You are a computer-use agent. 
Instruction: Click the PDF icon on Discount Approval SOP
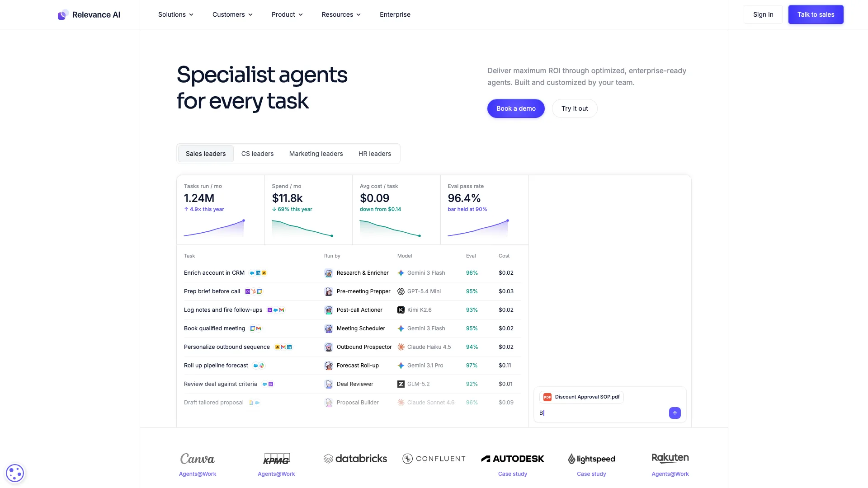point(547,397)
